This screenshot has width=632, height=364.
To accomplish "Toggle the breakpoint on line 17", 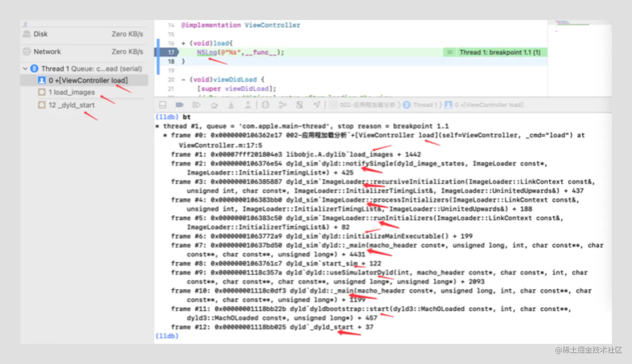I will (167, 52).
